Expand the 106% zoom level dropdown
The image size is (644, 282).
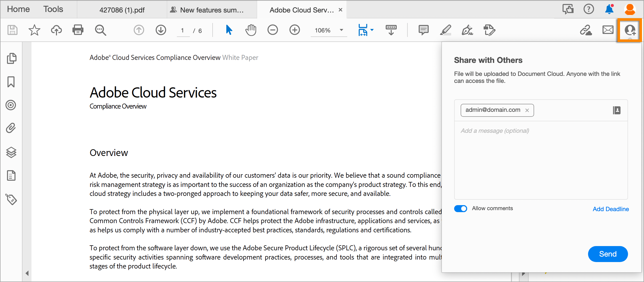[x=341, y=30]
